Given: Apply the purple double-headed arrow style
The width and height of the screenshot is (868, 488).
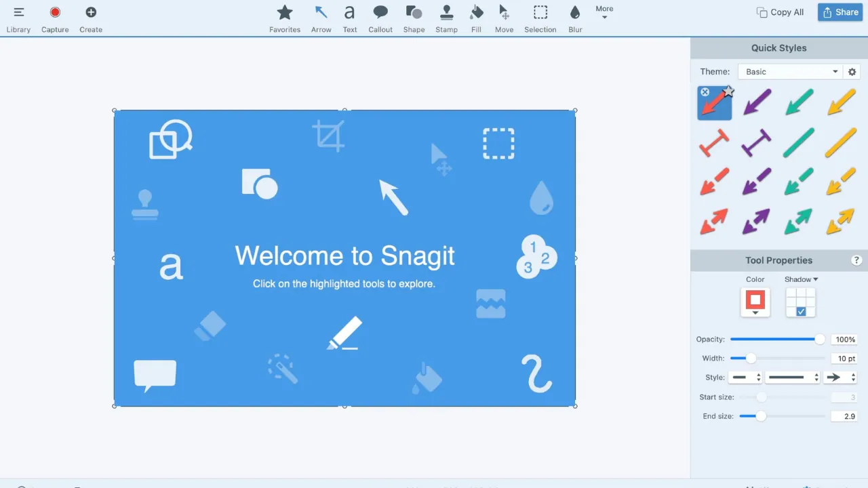Looking at the screenshot, I should coord(757,222).
